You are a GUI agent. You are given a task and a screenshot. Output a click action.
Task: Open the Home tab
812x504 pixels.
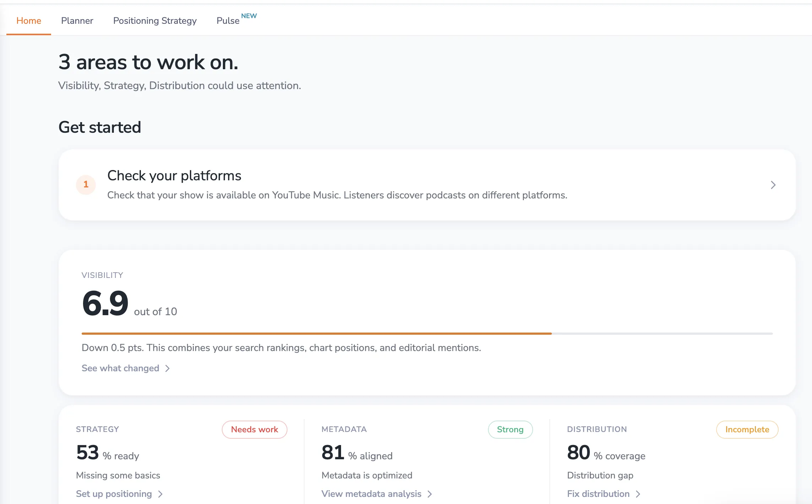click(x=29, y=21)
